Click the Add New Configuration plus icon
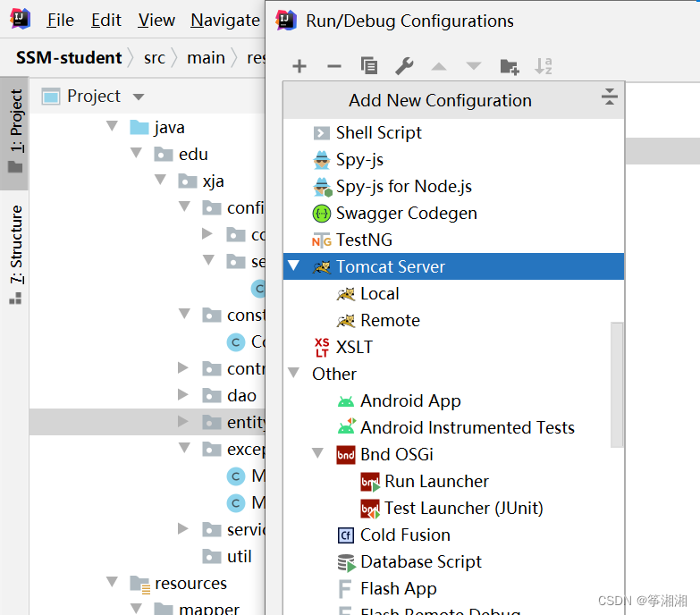Screen dimensions: 700x615 coord(299,66)
